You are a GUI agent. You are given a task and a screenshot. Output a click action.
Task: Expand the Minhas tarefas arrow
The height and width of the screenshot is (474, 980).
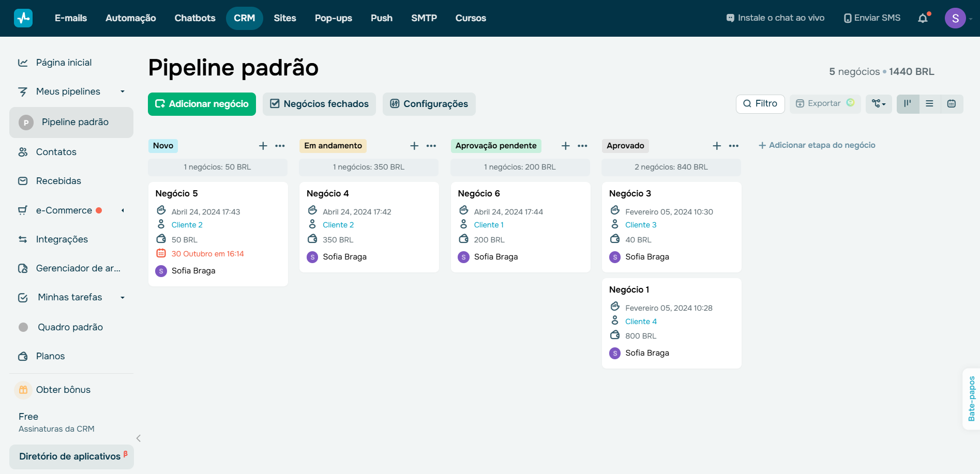point(123,297)
